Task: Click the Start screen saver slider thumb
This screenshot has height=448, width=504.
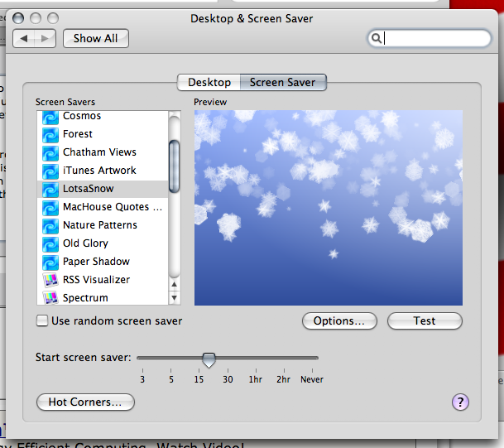Action: (x=209, y=360)
